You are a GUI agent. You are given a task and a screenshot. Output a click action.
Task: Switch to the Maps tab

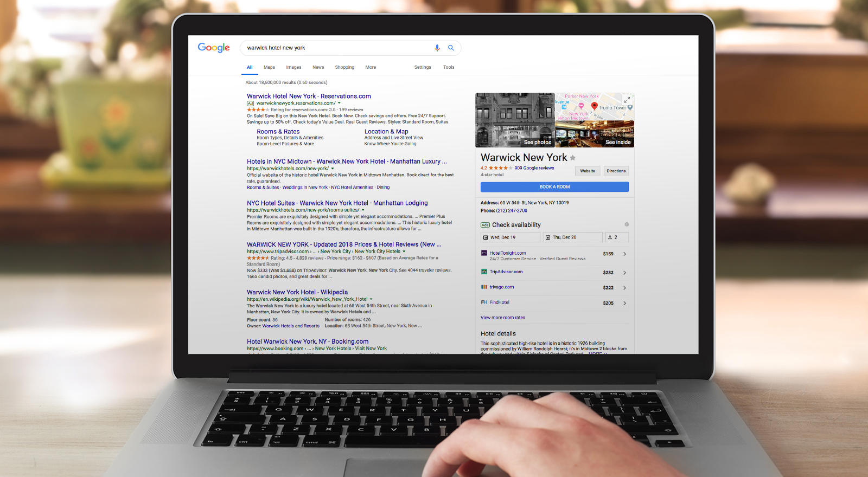269,67
